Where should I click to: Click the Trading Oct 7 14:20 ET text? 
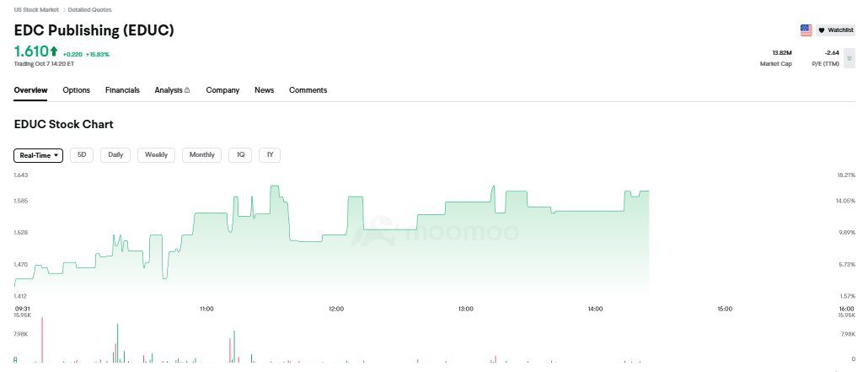(45, 64)
